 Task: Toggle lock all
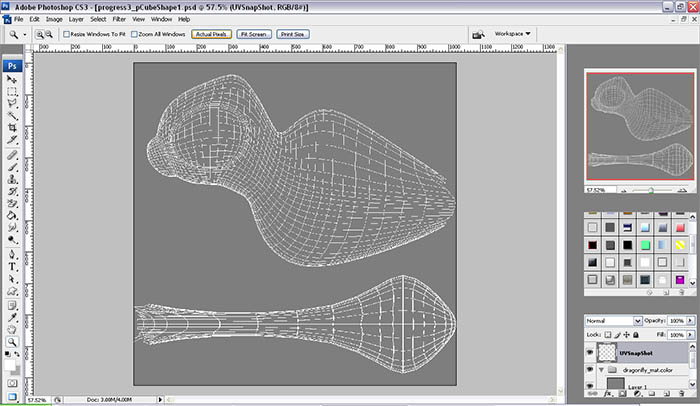(636, 335)
